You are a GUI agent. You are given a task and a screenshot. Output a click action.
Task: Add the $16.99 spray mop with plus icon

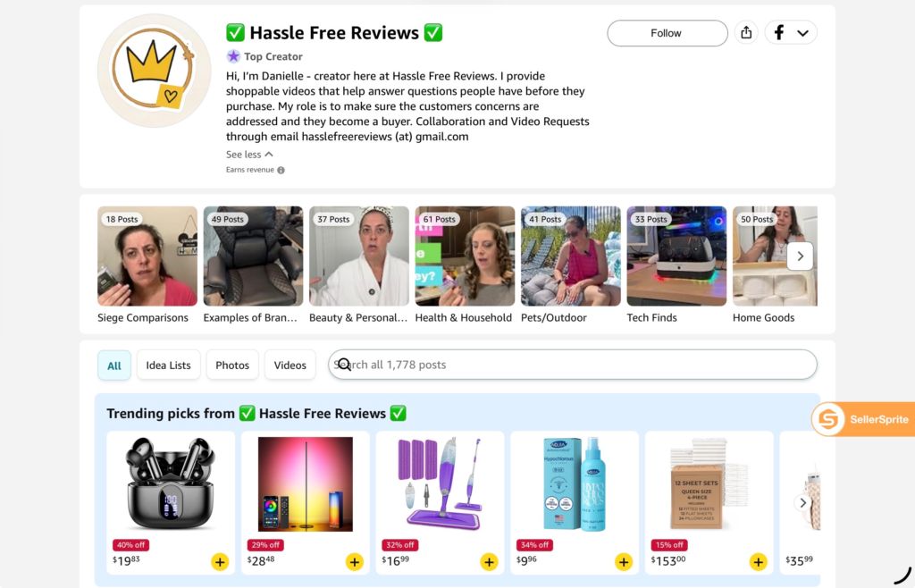coord(489,562)
